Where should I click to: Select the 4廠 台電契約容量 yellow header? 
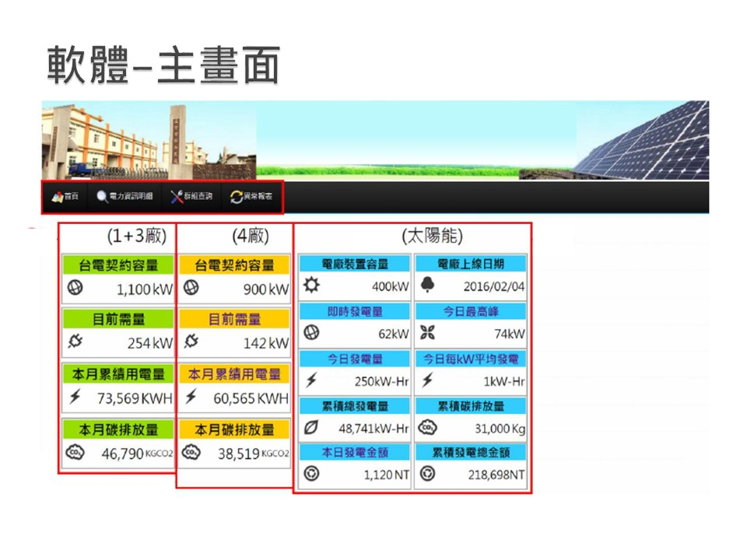234,265
